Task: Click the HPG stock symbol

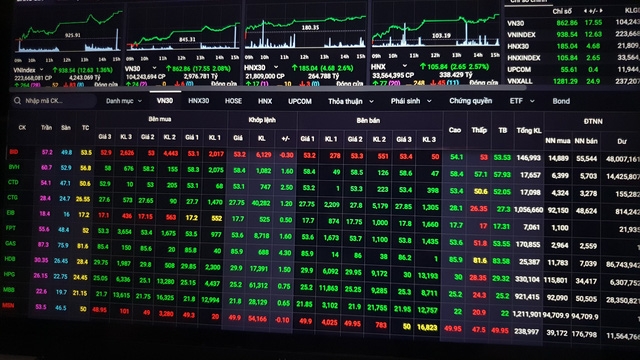Action: (x=9, y=274)
